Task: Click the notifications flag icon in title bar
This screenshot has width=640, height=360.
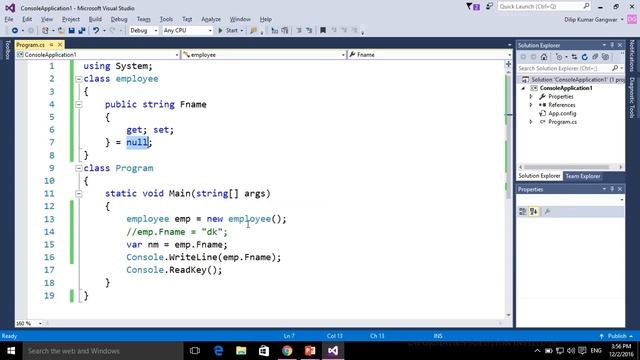Action: 473,7
